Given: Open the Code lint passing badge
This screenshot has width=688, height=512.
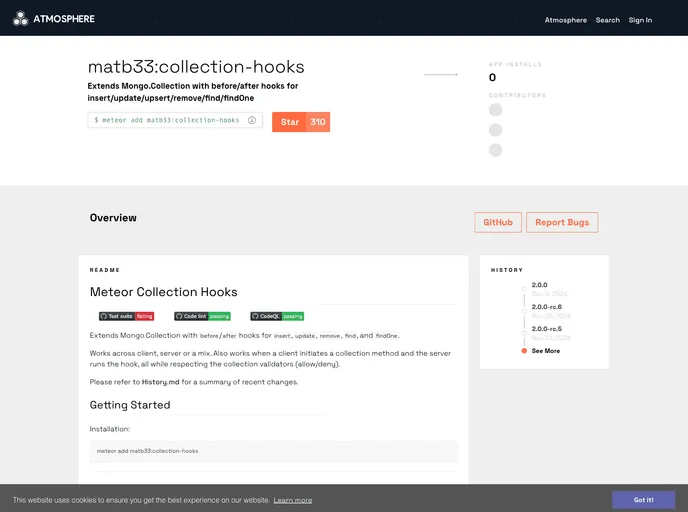Looking at the screenshot, I should point(202,316).
